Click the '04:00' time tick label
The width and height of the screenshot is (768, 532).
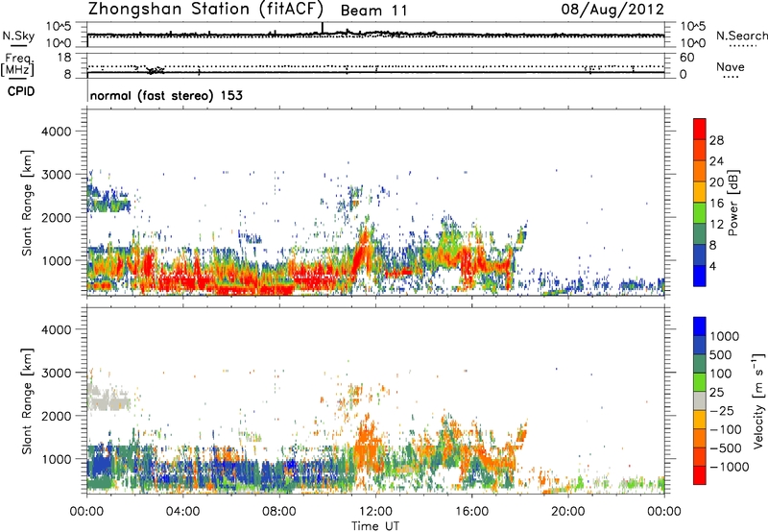tap(182, 512)
